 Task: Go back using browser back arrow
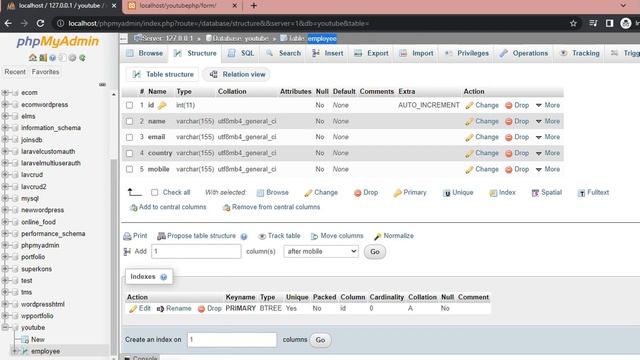click(x=8, y=23)
